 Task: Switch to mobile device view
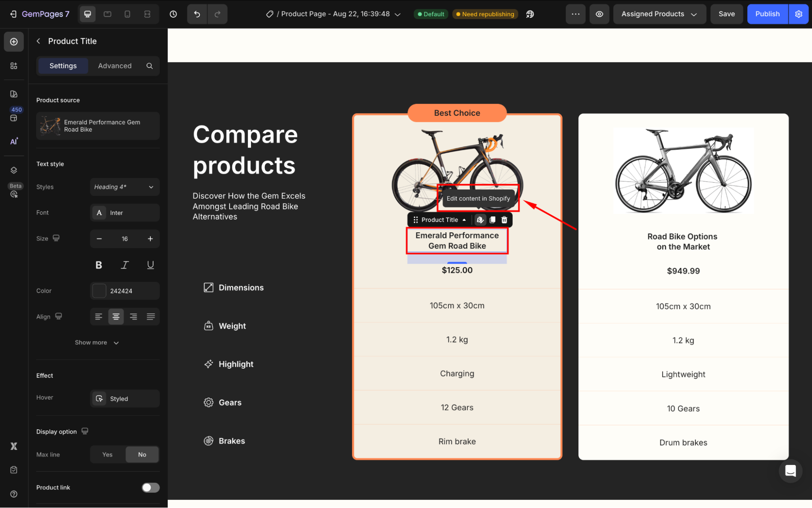(x=127, y=14)
